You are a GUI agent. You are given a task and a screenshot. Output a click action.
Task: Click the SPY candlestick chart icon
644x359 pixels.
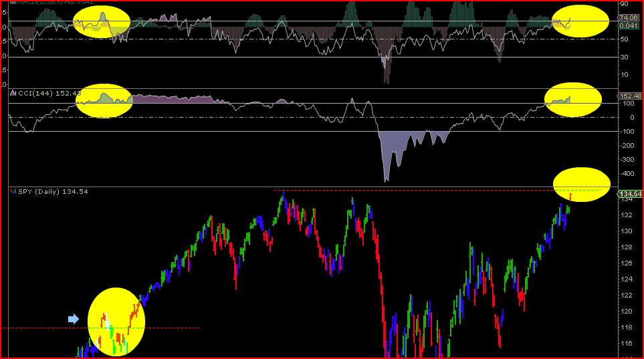[x=13, y=191]
